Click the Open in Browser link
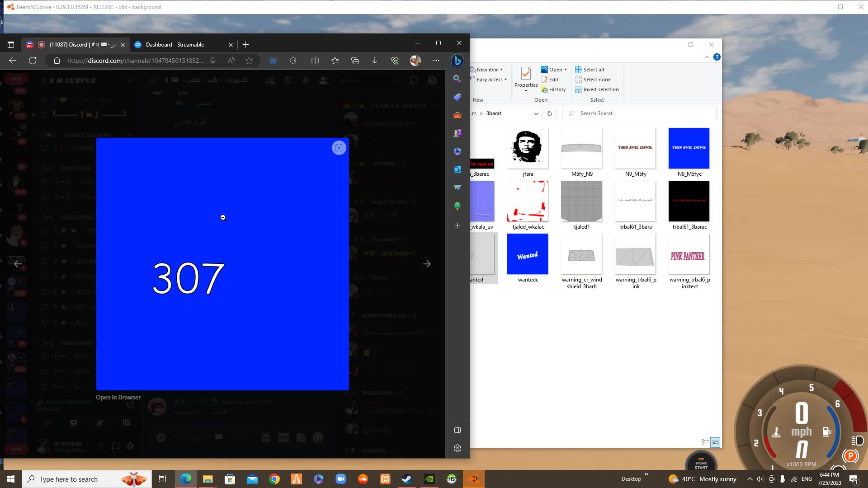This screenshot has height=488, width=868. (x=118, y=398)
